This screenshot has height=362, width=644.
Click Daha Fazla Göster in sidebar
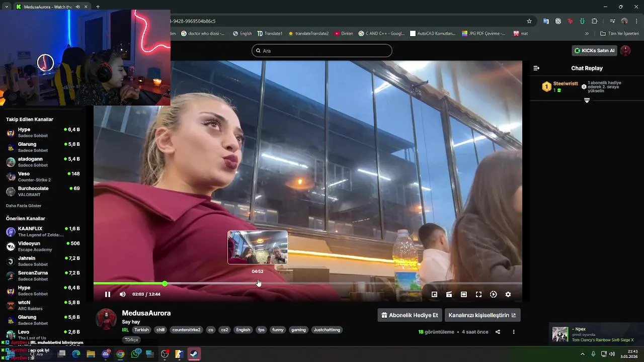pos(24,206)
